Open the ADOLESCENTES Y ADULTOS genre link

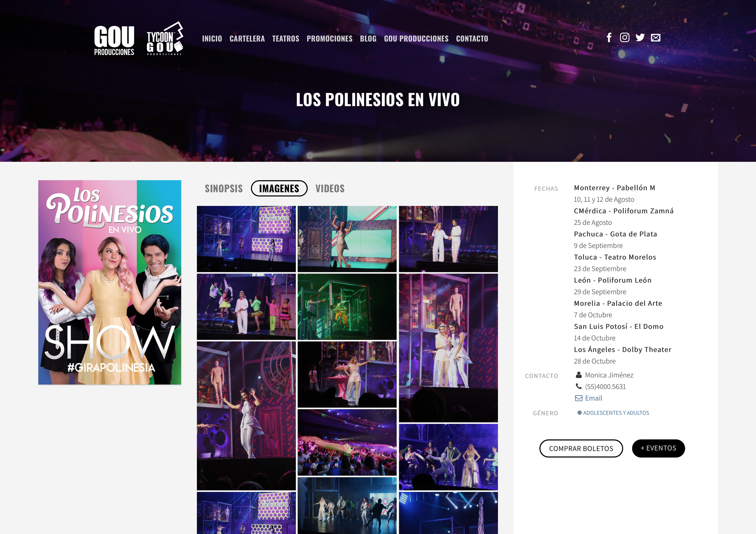[616, 413]
